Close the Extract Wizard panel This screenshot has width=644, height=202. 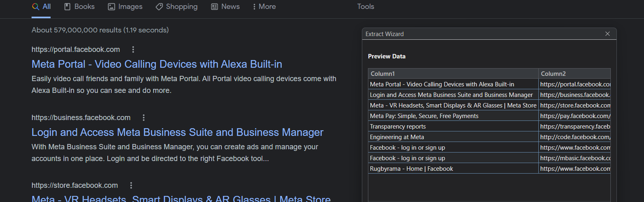point(607,34)
